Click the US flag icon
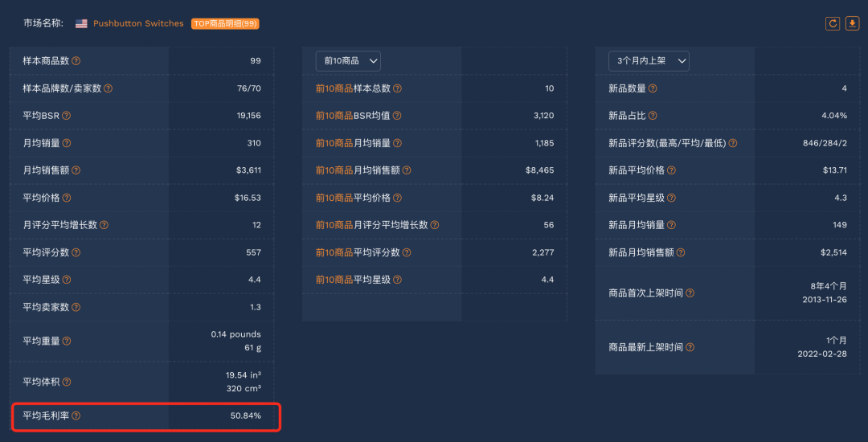Viewport: 868px width, 442px height. (81, 24)
